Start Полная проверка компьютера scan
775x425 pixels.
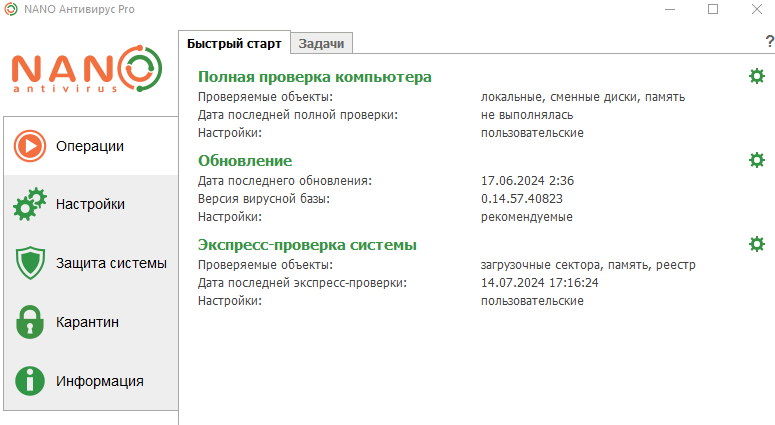315,77
